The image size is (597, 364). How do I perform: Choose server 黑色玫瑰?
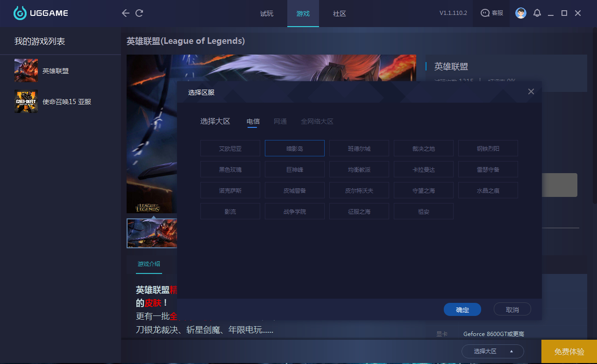(230, 169)
